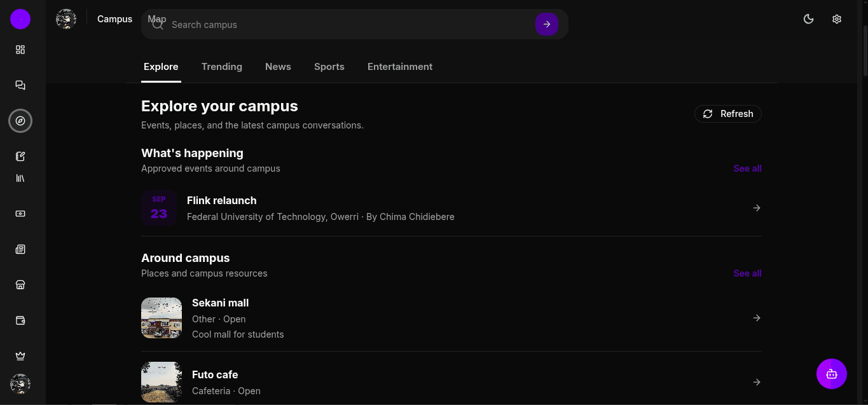This screenshot has height=405, width=868.
Task: Toggle dark mode with moon icon
Action: [809, 19]
